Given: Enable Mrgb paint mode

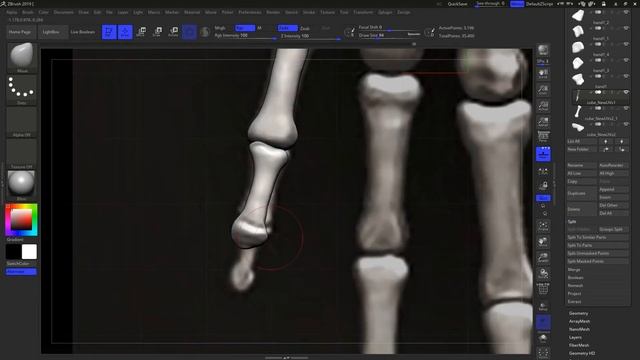Looking at the screenshot, I should tap(220, 28).
